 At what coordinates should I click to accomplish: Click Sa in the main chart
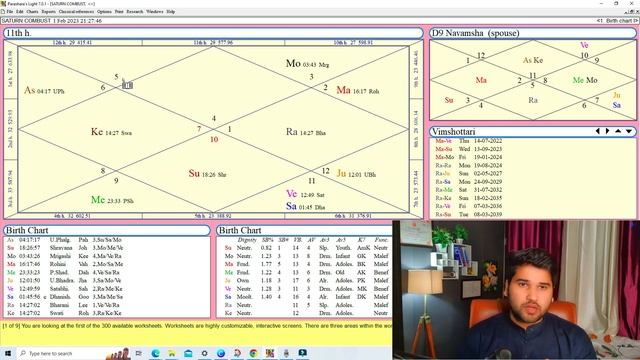pos(291,206)
